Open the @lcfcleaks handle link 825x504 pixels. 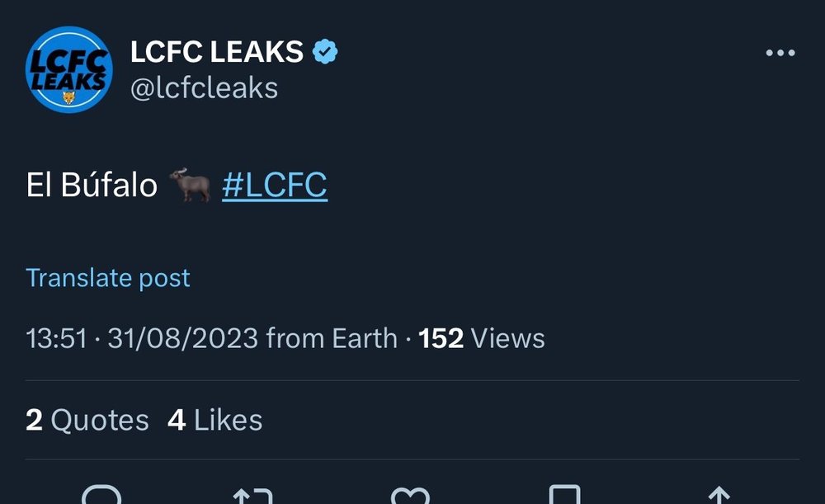(x=204, y=88)
